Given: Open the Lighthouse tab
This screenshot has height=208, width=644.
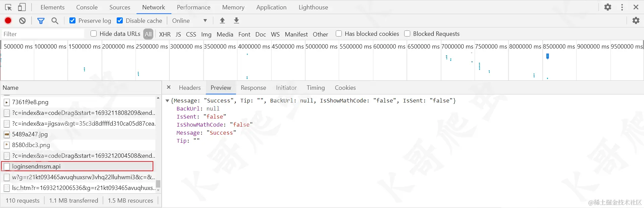Looking at the screenshot, I should pyautogui.click(x=313, y=7).
